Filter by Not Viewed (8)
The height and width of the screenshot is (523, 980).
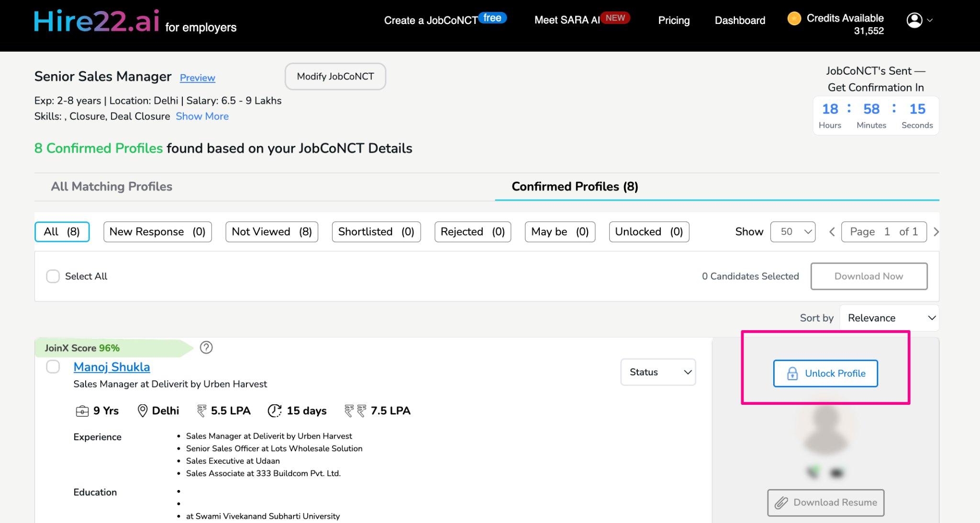pyautogui.click(x=271, y=232)
